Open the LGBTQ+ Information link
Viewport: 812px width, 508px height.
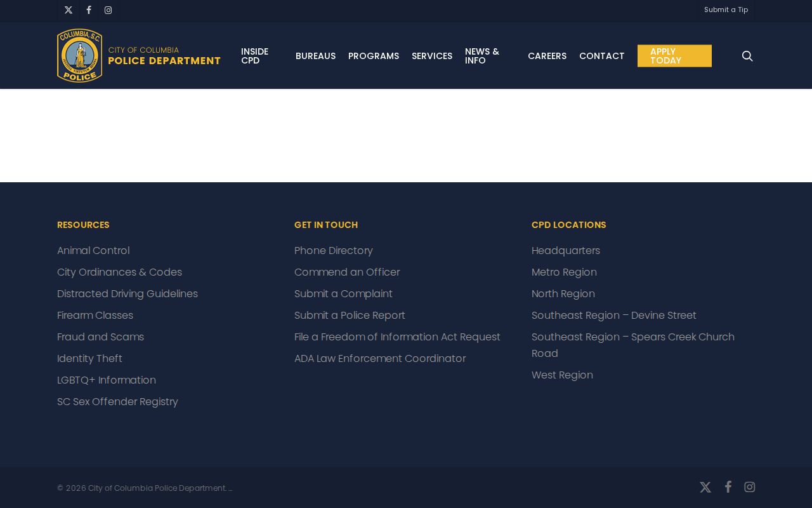107,380
